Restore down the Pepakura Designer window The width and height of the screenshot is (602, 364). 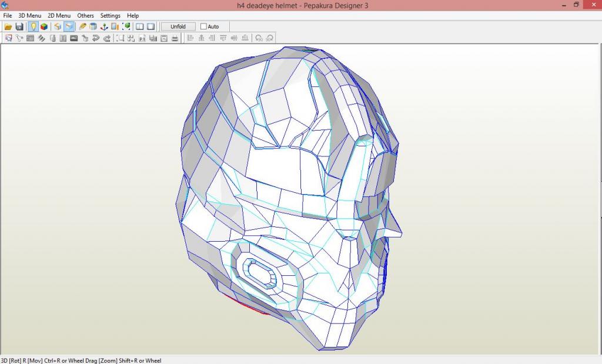pos(576,5)
